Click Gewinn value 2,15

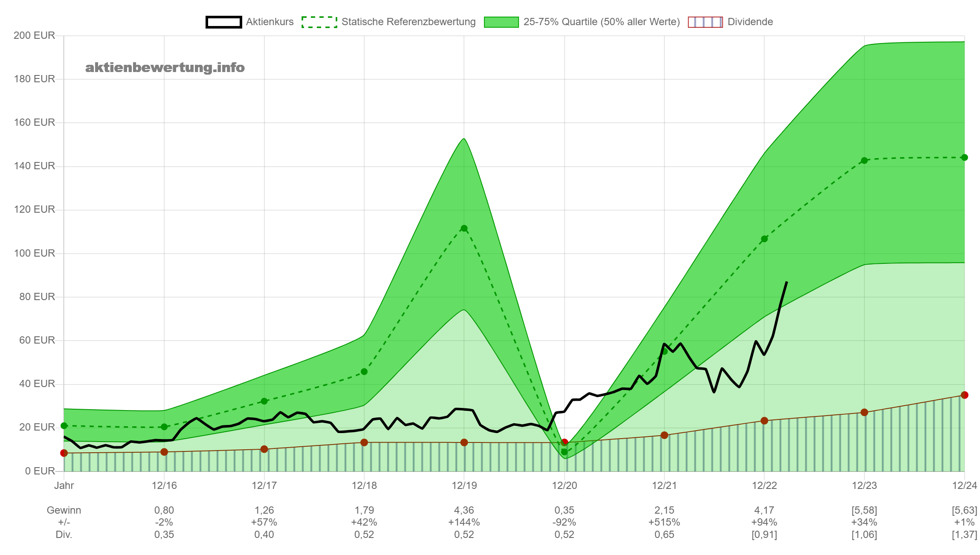[664, 510]
